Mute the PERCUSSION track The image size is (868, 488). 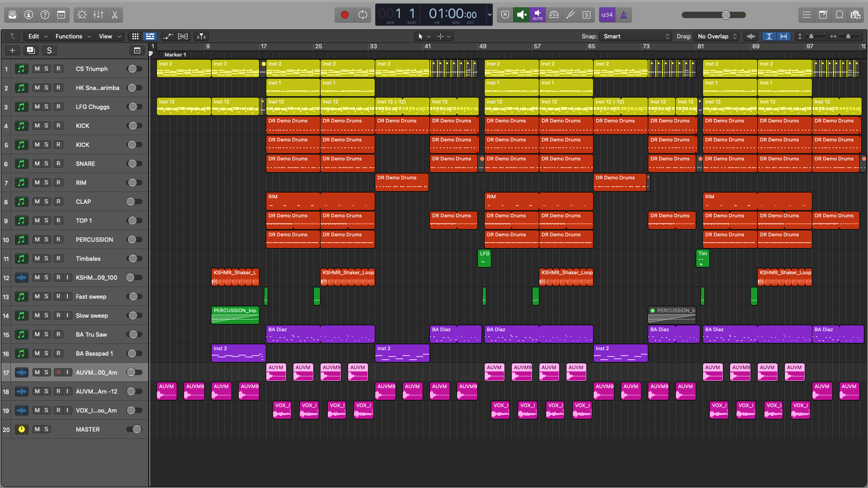[x=37, y=239]
